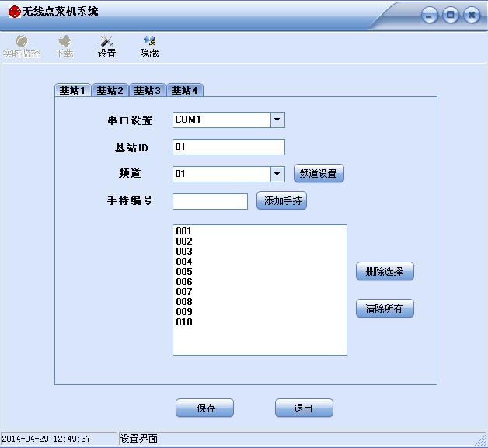Switch to the 基站4 tab

[185, 91]
